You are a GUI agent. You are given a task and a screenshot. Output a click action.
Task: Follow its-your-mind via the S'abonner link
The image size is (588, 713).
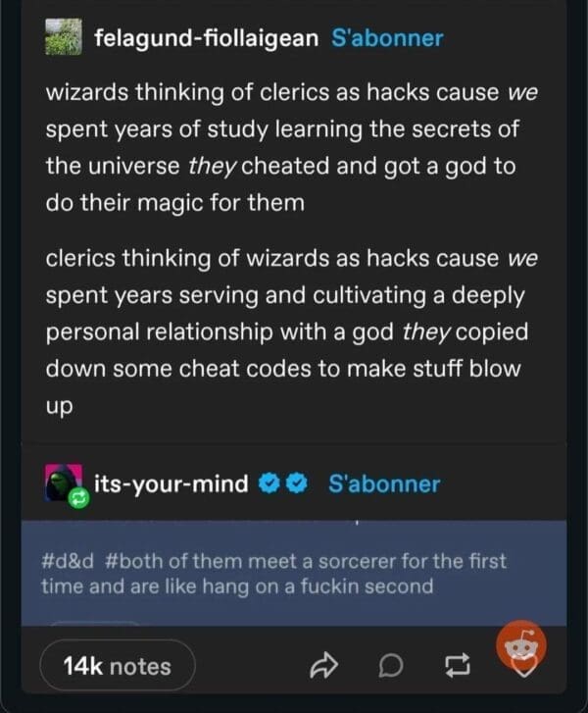coord(384,484)
